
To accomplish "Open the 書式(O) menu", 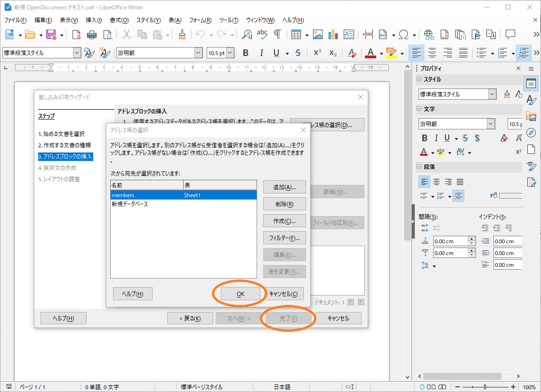I will pos(119,20).
